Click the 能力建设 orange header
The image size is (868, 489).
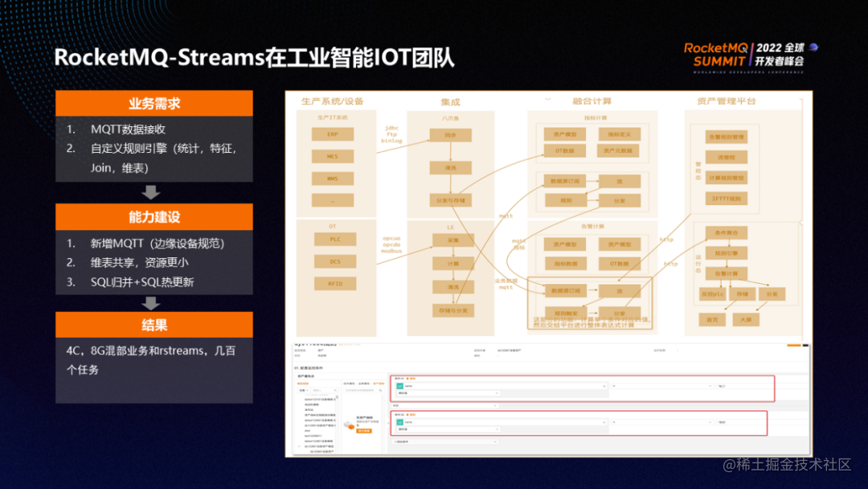[154, 217]
